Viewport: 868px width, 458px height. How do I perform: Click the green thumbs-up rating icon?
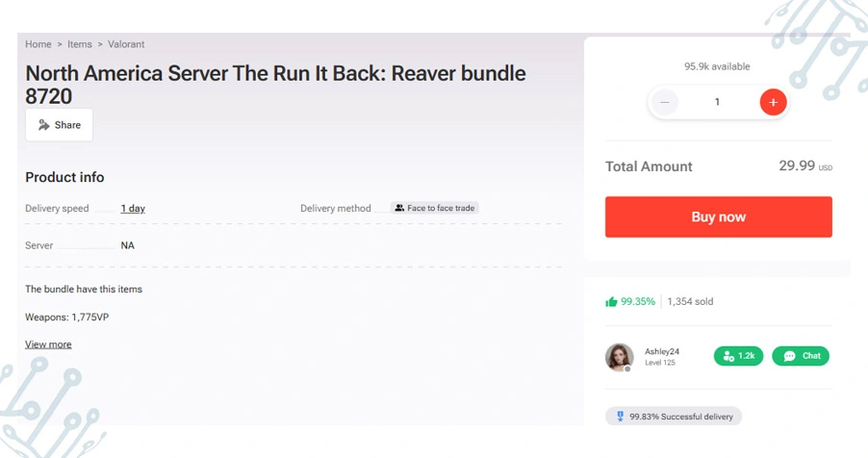(x=611, y=302)
